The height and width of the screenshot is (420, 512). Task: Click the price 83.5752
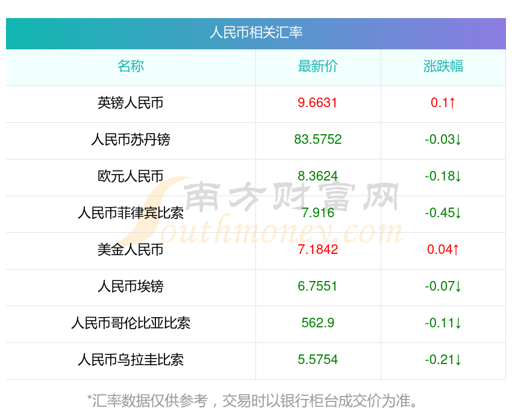coord(317,140)
